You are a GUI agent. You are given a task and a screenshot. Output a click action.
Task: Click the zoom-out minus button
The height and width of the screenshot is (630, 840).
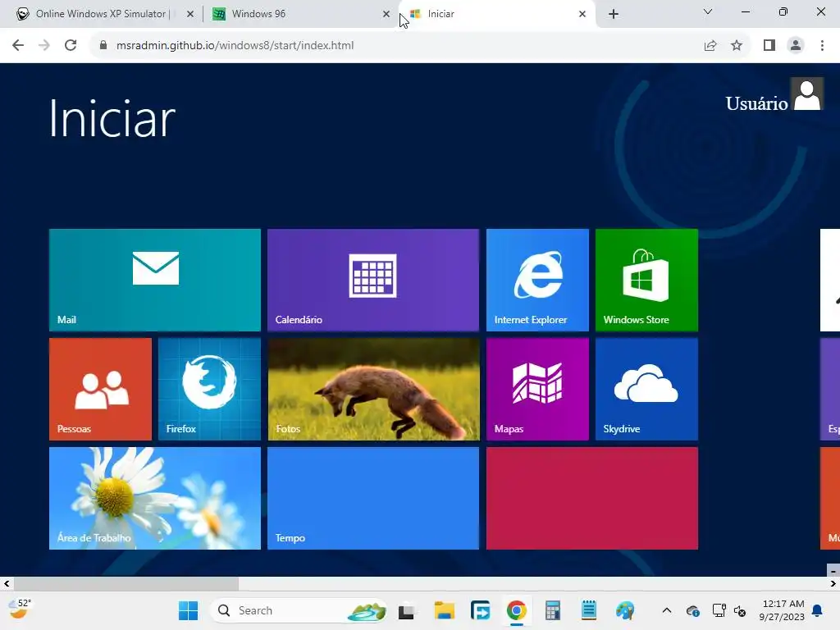pyautogui.click(x=833, y=571)
